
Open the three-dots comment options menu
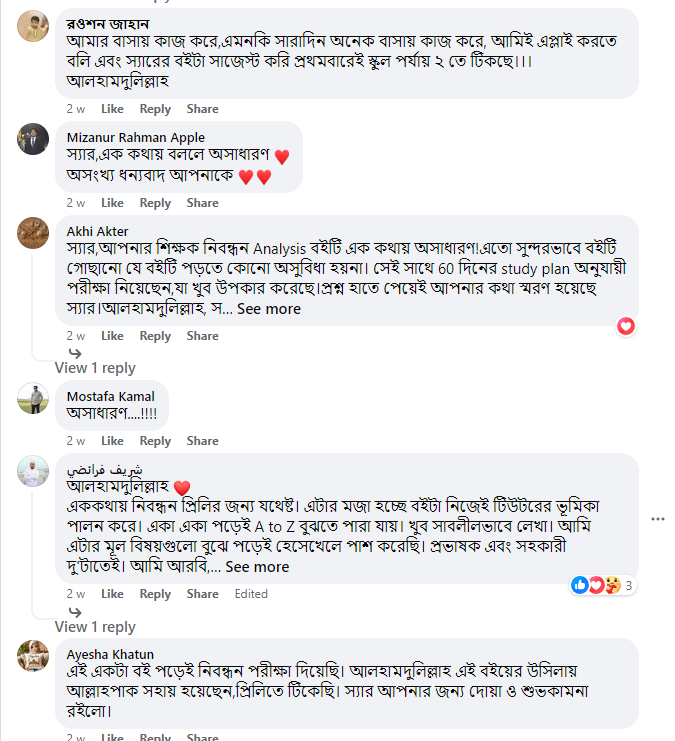coord(657,519)
